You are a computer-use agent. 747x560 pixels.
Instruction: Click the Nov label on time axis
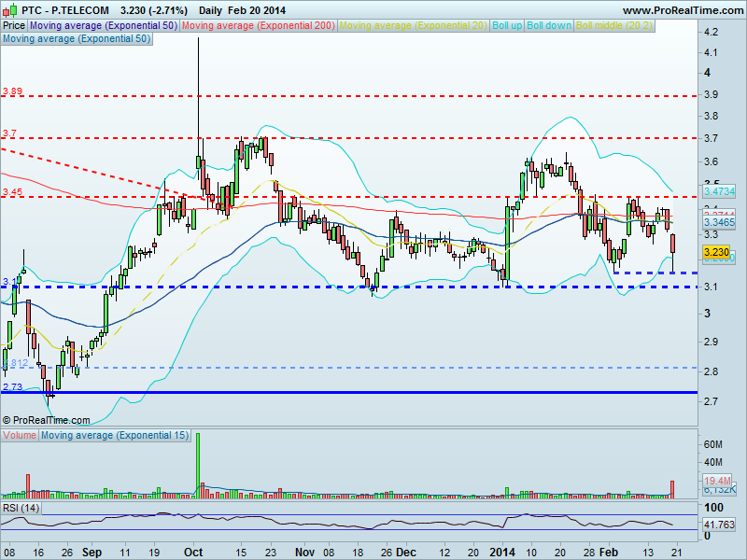click(305, 553)
